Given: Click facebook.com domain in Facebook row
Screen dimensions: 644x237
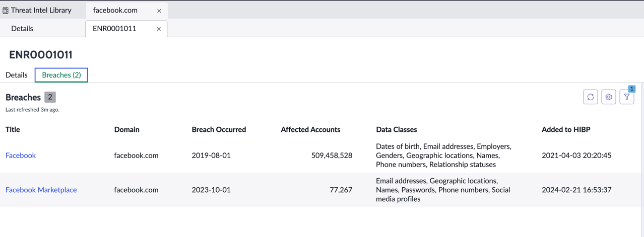Looking at the screenshot, I should (137, 155).
